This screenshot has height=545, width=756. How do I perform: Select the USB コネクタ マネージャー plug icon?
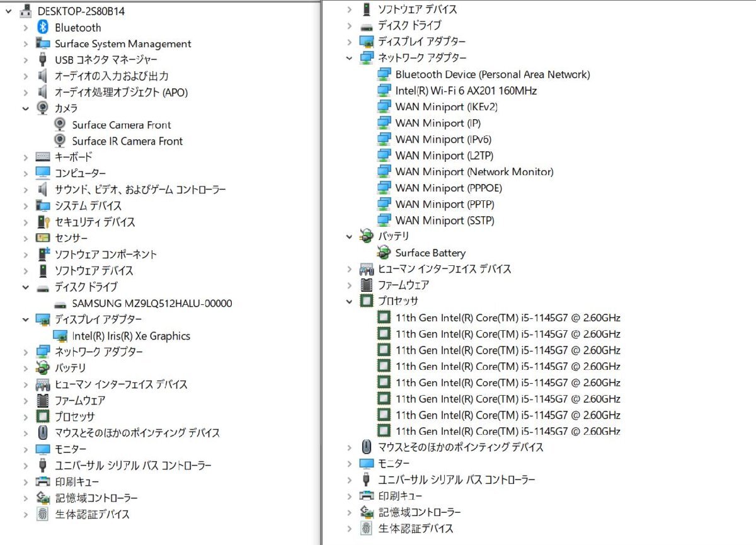43,60
